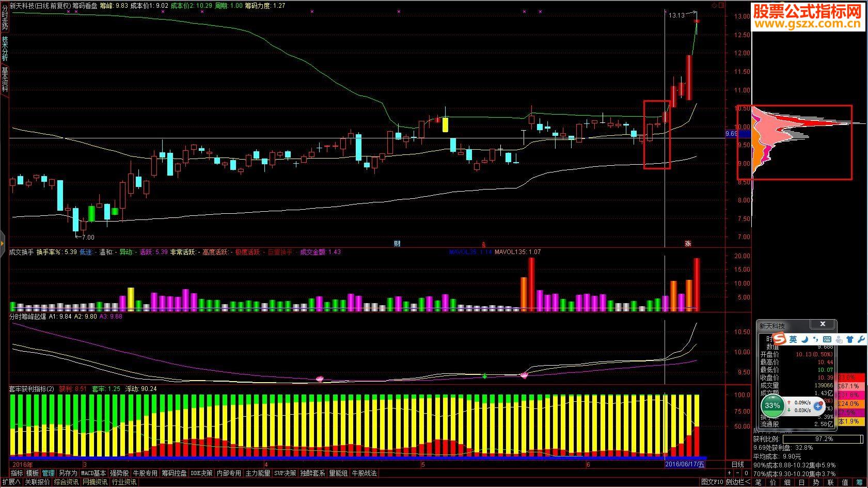868x488 pixels.
Task: Click the minus zoom-out button
Action: pyautogui.click(x=737, y=473)
